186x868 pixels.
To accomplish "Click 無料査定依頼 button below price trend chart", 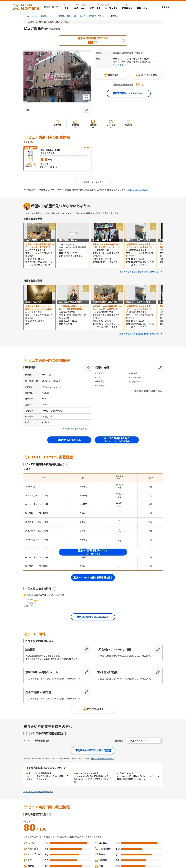I will pos(93,617).
